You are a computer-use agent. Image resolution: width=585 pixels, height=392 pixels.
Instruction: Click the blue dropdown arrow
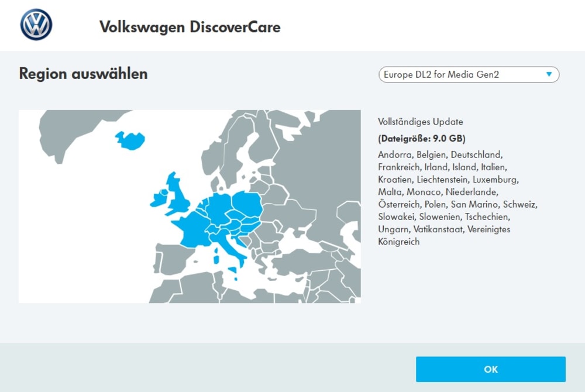549,75
